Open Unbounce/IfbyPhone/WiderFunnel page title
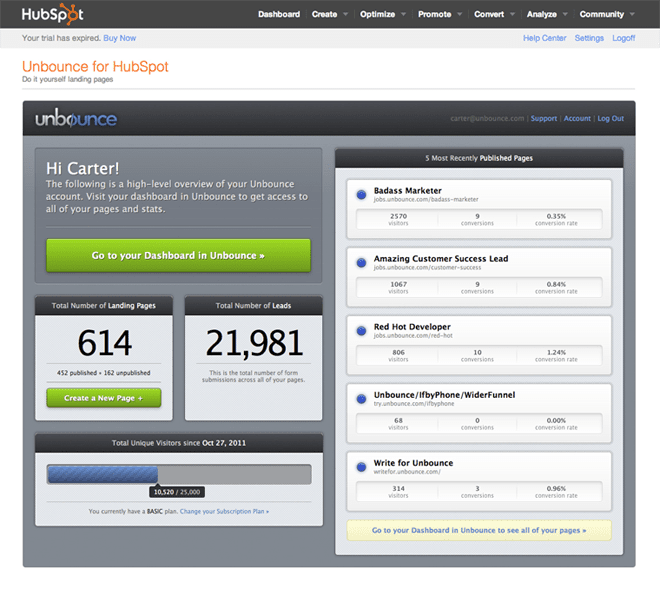The height and width of the screenshot is (589, 660). click(444, 395)
